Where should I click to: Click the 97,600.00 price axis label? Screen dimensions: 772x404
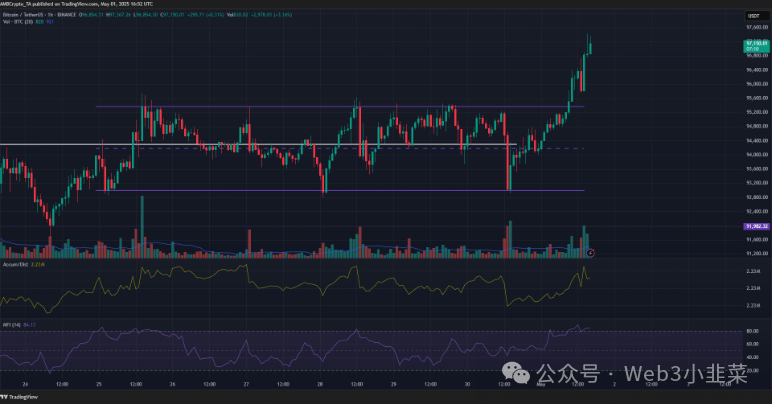pyautogui.click(x=755, y=28)
